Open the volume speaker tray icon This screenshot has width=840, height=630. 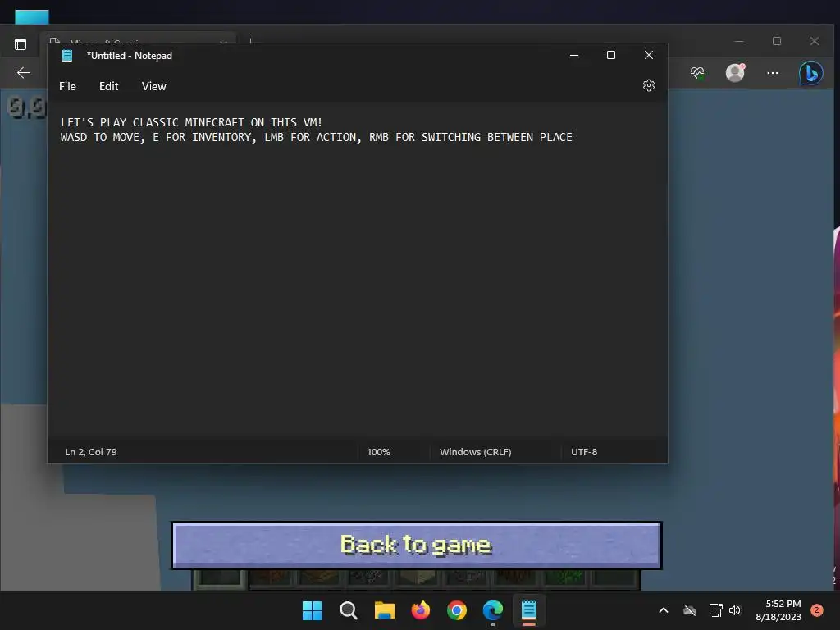point(734,610)
